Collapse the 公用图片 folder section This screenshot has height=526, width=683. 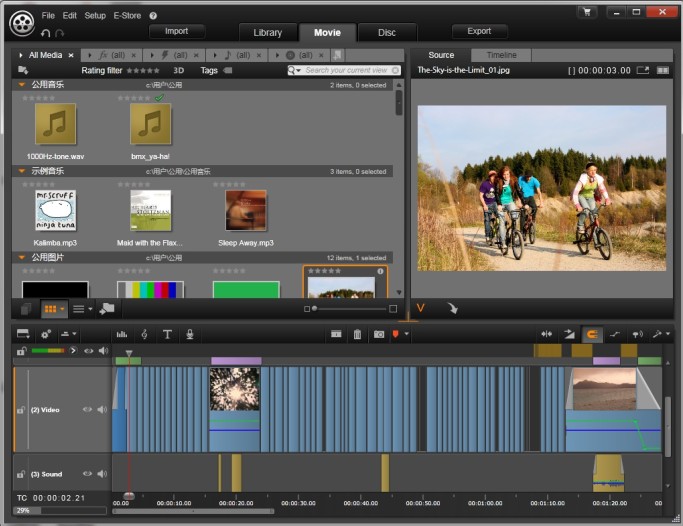click(21, 257)
